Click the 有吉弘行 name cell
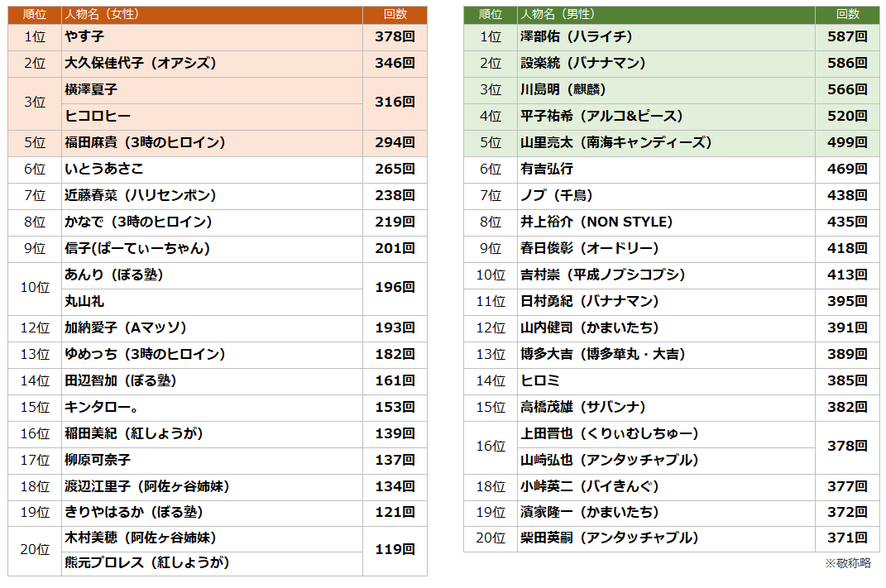The width and height of the screenshot is (886, 588). tap(547, 169)
